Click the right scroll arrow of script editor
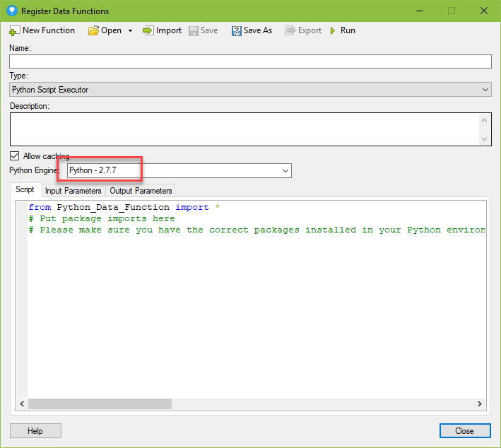 480,404
